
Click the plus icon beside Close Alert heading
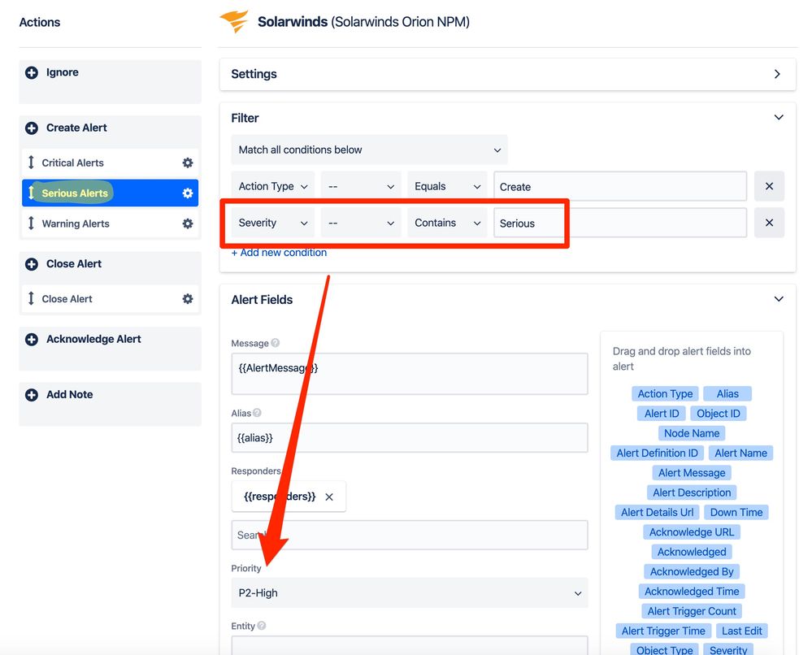[32, 264]
